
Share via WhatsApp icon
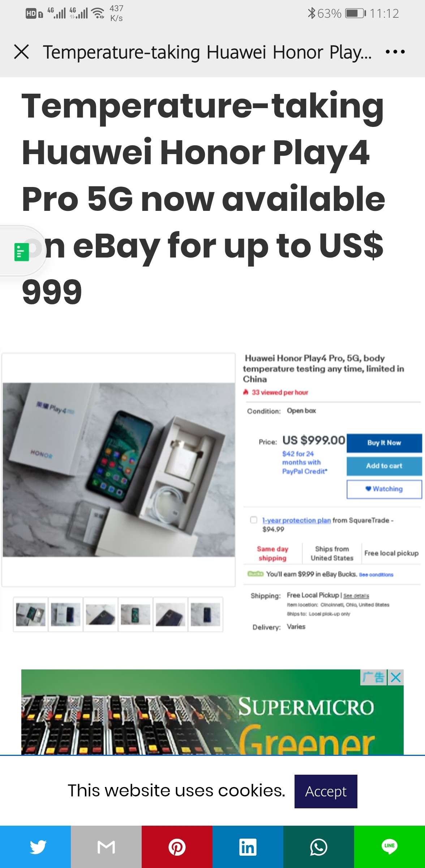[x=319, y=847]
